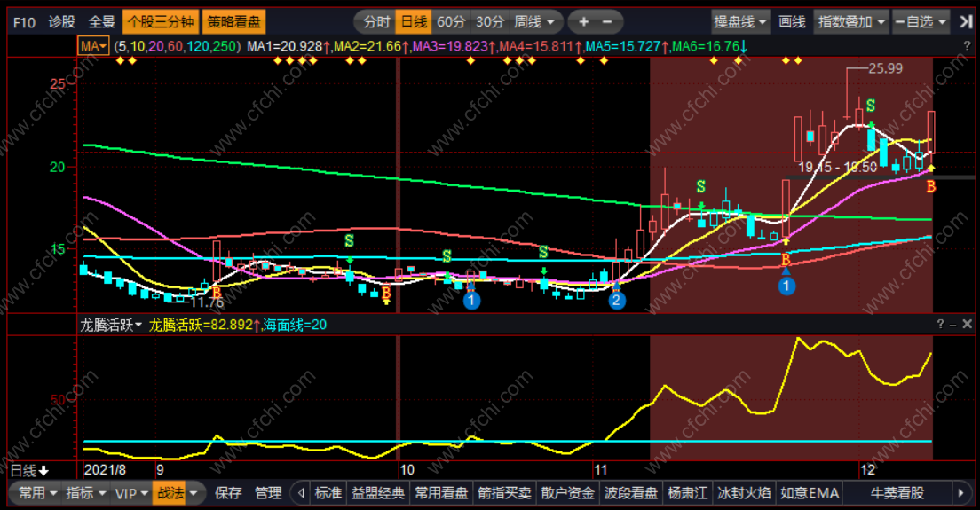The width and height of the screenshot is (980, 510).
Task: Click the 11.76 low price label
Action: [207, 302]
